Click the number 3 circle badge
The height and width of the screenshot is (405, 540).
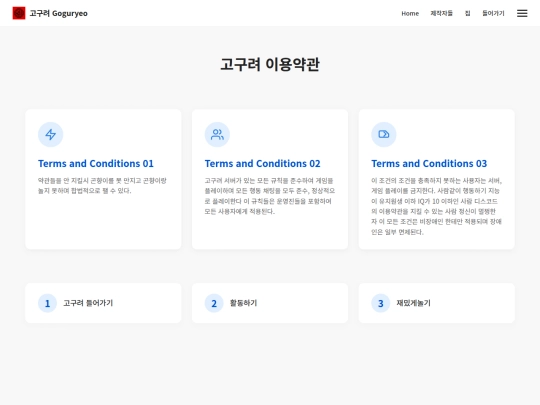pyautogui.click(x=381, y=303)
